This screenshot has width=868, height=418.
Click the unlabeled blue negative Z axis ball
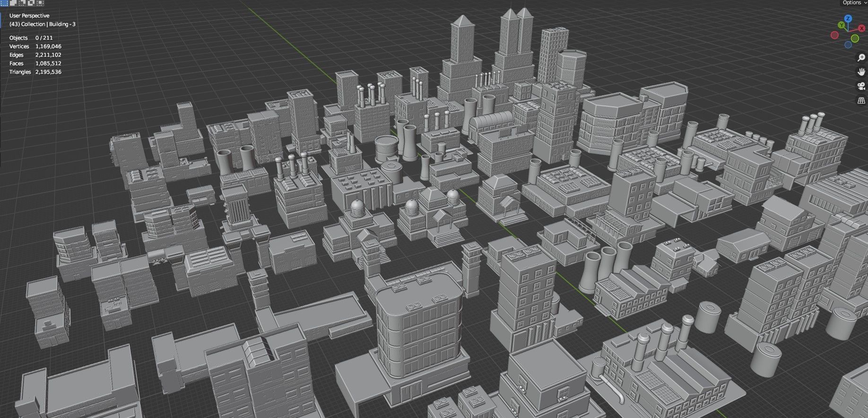(848, 44)
